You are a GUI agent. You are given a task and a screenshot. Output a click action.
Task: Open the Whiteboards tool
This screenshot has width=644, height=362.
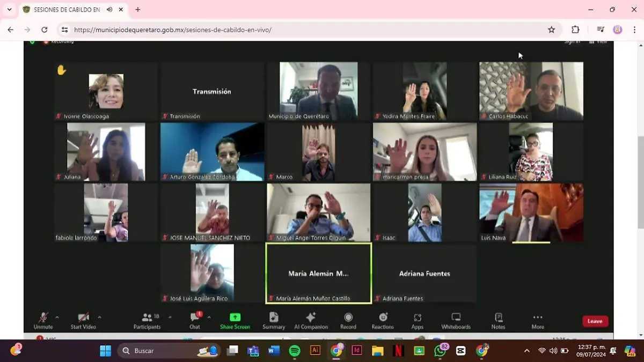tap(456, 317)
